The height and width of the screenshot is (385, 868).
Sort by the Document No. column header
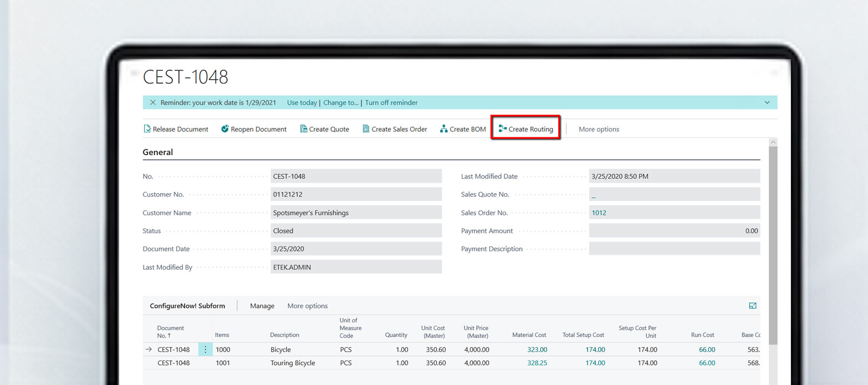[170, 331]
